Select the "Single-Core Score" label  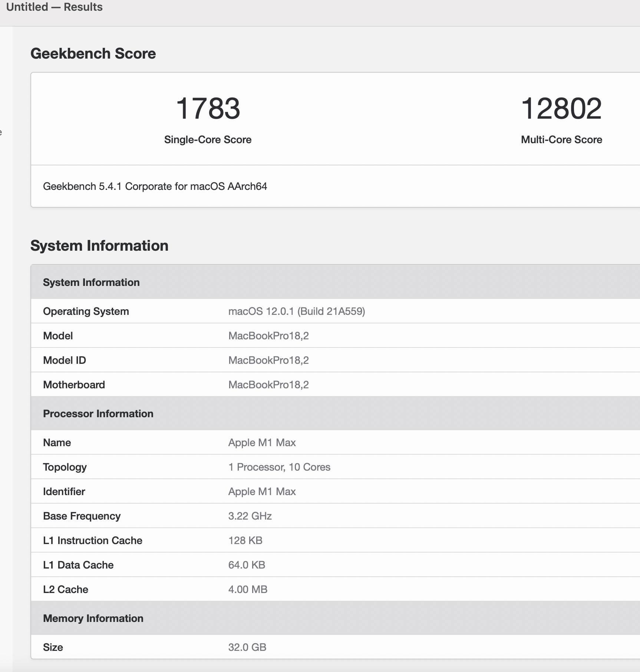click(x=208, y=139)
